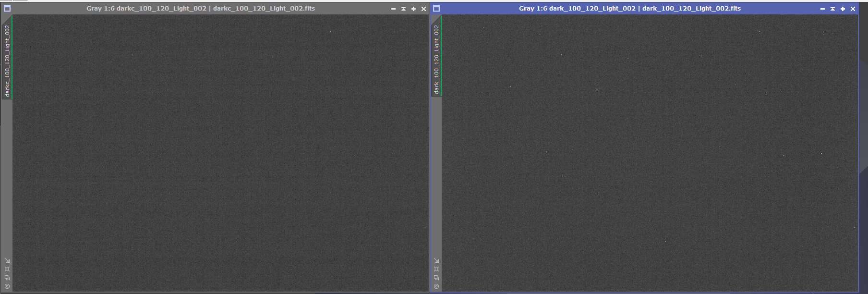Click the darkc window's title-bar window icon
This screenshot has height=294, width=868.
tap(7, 8)
